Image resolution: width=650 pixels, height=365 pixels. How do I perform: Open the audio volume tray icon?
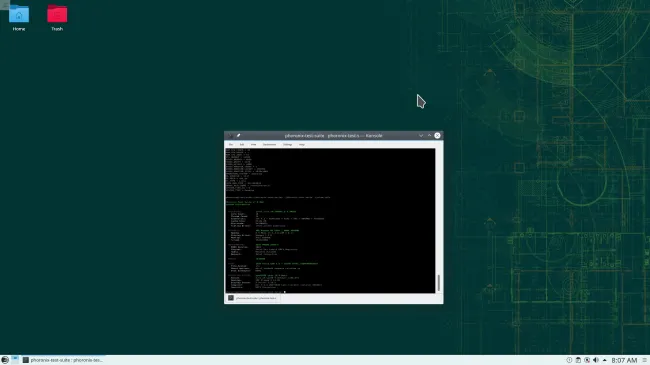click(596, 360)
